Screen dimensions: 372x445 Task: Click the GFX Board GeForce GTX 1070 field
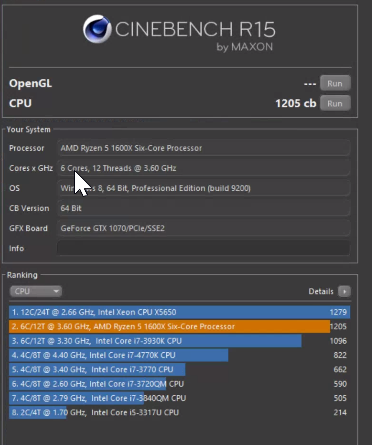click(204, 228)
